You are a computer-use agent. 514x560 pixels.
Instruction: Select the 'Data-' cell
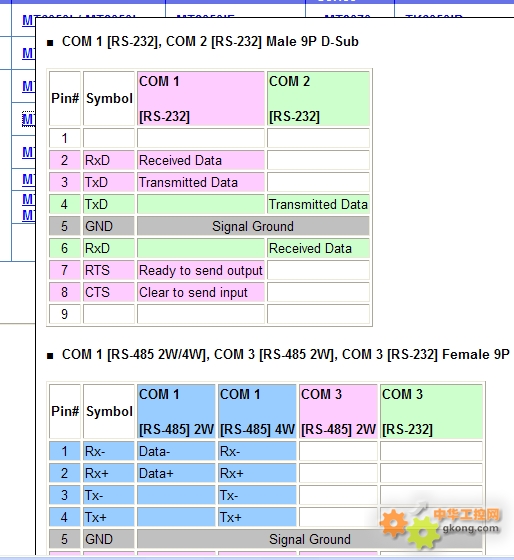[x=176, y=451]
